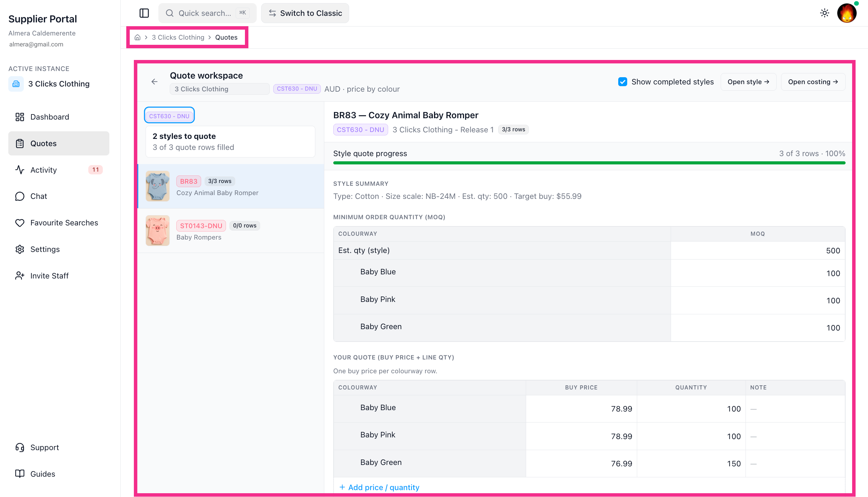The width and height of the screenshot is (868, 497).
Task: Click the Supplier Portal title
Action: pyautogui.click(x=42, y=19)
